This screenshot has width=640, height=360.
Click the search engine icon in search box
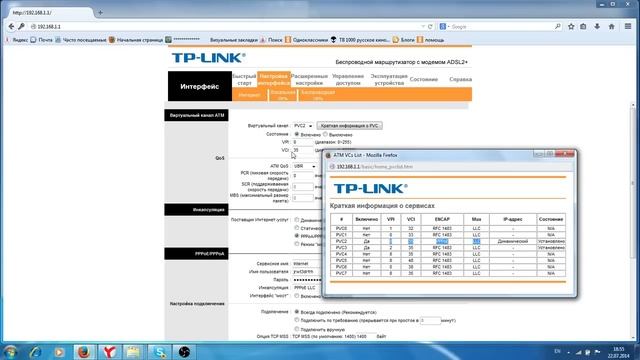click(443, 27)
